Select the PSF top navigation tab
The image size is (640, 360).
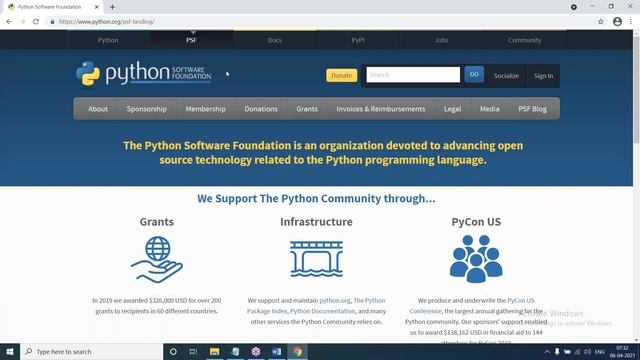191,40
